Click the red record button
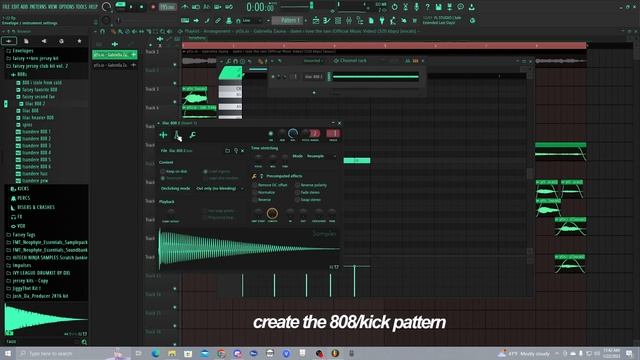 point(153,7)
